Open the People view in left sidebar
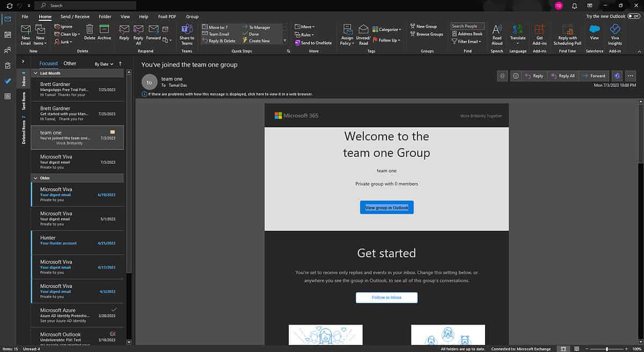 click(8, 50)
